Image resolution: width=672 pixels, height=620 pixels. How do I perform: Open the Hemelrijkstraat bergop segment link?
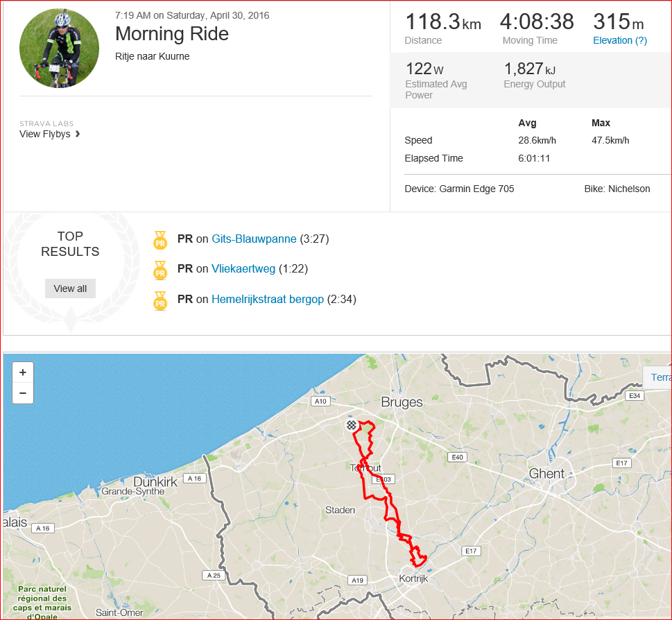[x=268, y=300]
